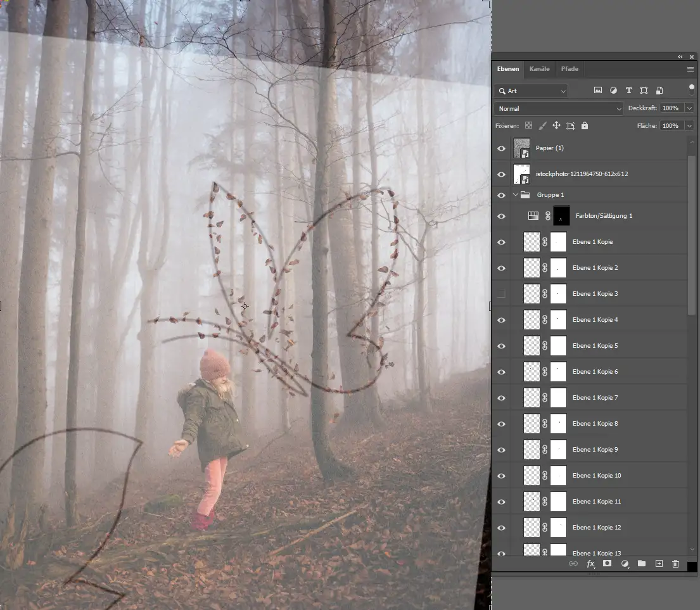Hide the Farbton/Sättigung 1 adjustment layer
Image resolution: width=700 pixels, height=610 pixels.
coord(501,216)
